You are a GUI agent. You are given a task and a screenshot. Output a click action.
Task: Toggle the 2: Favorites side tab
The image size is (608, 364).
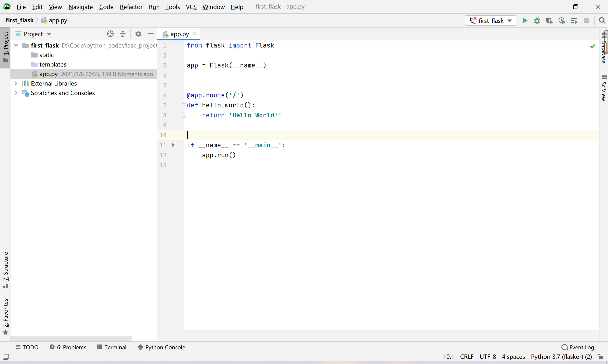[x=5, y=317]
